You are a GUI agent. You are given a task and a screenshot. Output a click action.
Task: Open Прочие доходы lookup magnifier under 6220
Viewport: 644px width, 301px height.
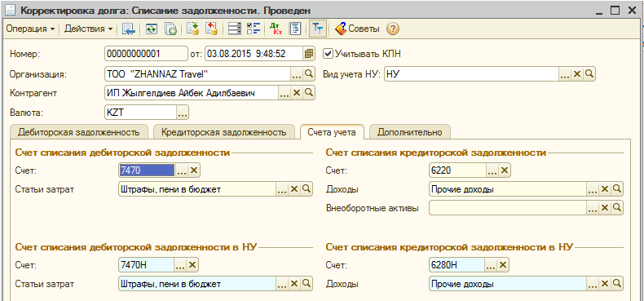617,189
